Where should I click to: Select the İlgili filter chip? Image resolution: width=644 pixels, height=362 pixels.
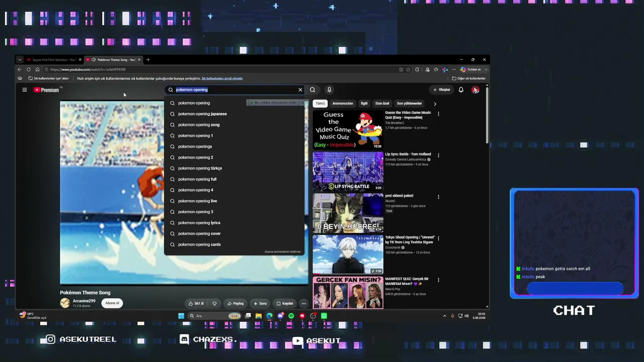tap(364, 104)
